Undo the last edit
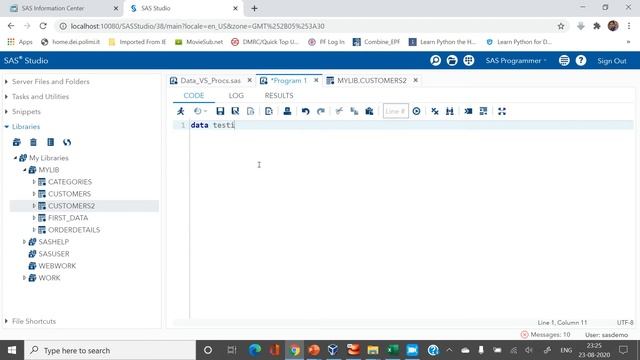Image resolution: width=640 pixels, height=360 pixels. click(x=305, y=111)
